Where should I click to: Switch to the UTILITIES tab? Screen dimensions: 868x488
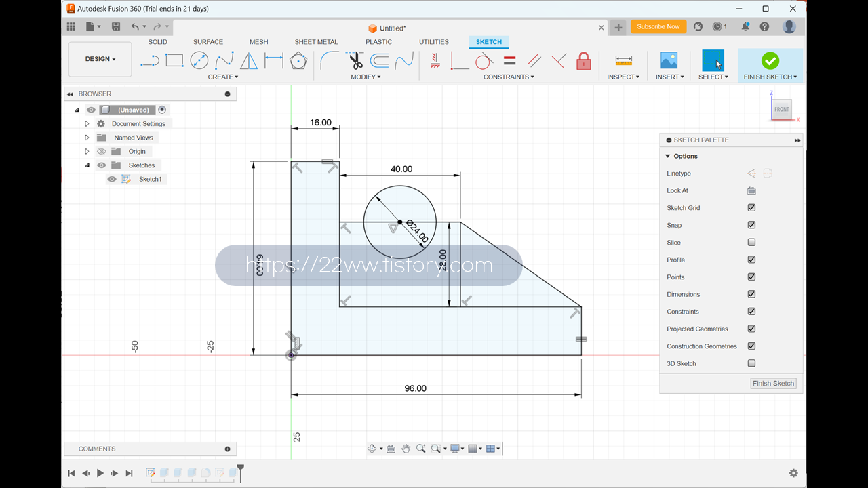click(434, 42)
